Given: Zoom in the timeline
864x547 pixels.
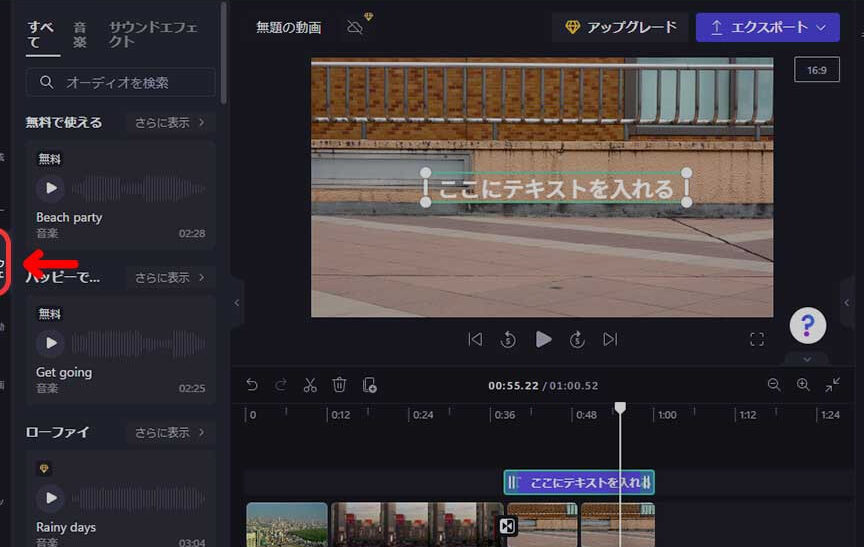Looking at the screenshot, I should [803, 384].
